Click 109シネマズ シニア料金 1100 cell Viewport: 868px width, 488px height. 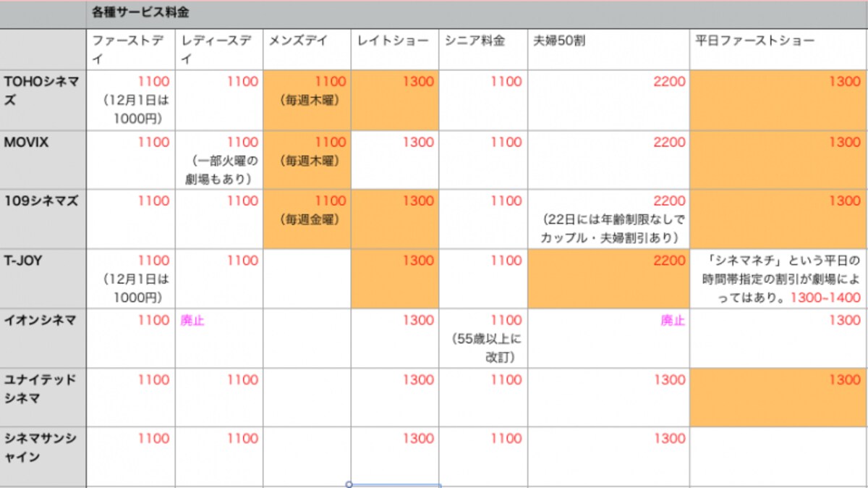pos(483,220)
